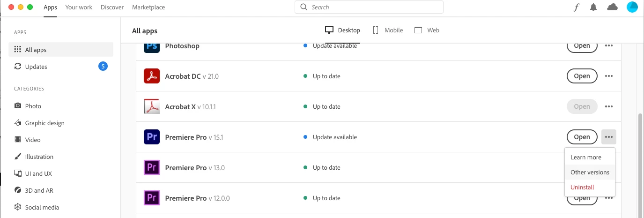
Task: Open Premiere Pro v 15.1
Action: pos(582,137)
